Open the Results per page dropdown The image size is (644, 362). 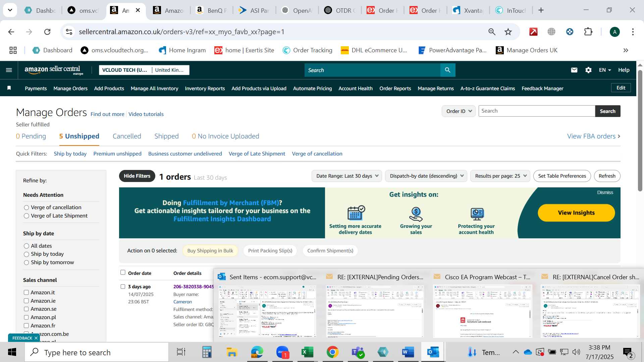click(x=500, y=176)
